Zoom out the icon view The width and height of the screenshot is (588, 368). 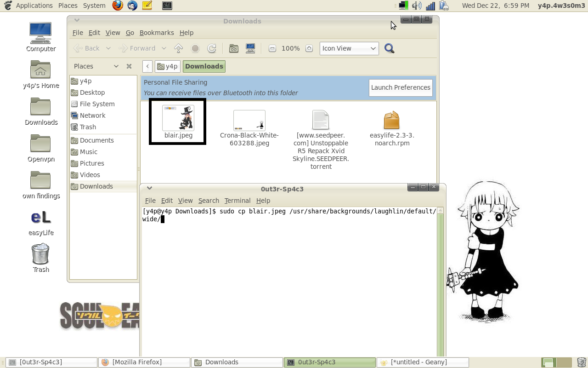coord(272,48)
